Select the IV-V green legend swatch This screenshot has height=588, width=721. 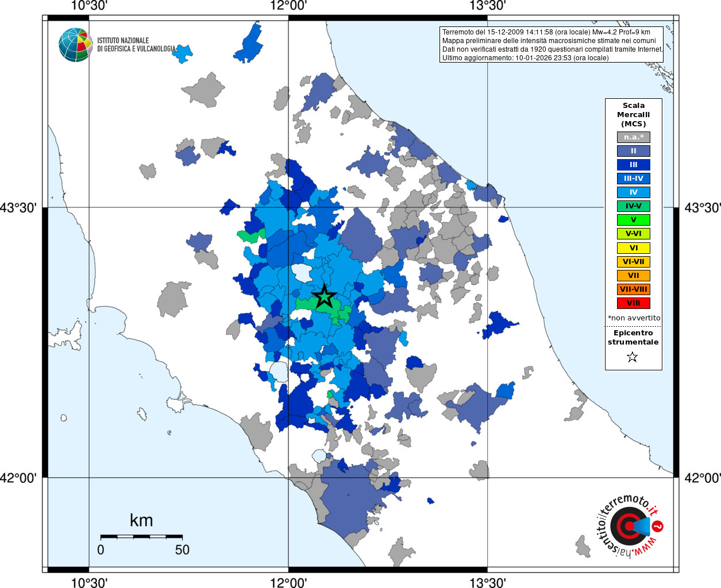634,206
